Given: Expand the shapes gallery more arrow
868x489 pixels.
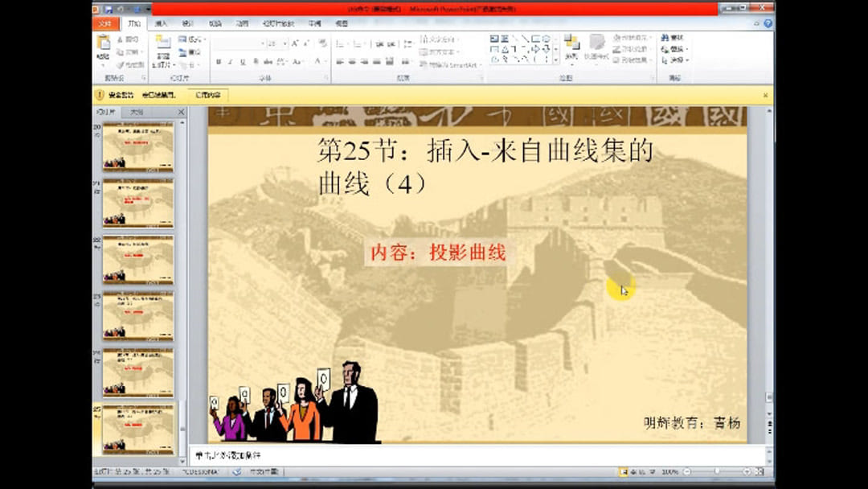Looking at the screenshot, I should coord(555,60).
